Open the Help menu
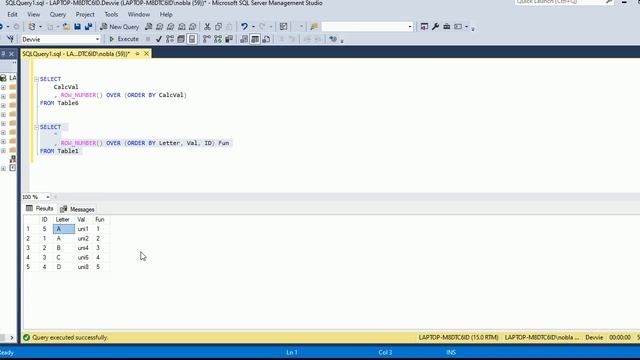Image resolution: width=640 pixels, height=360 pixels. (166, 14)
